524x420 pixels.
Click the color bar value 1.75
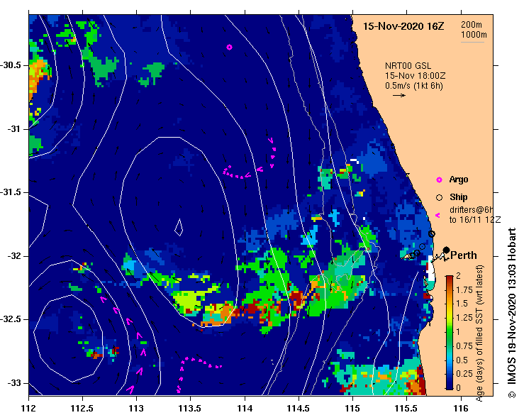pos(464,290)
